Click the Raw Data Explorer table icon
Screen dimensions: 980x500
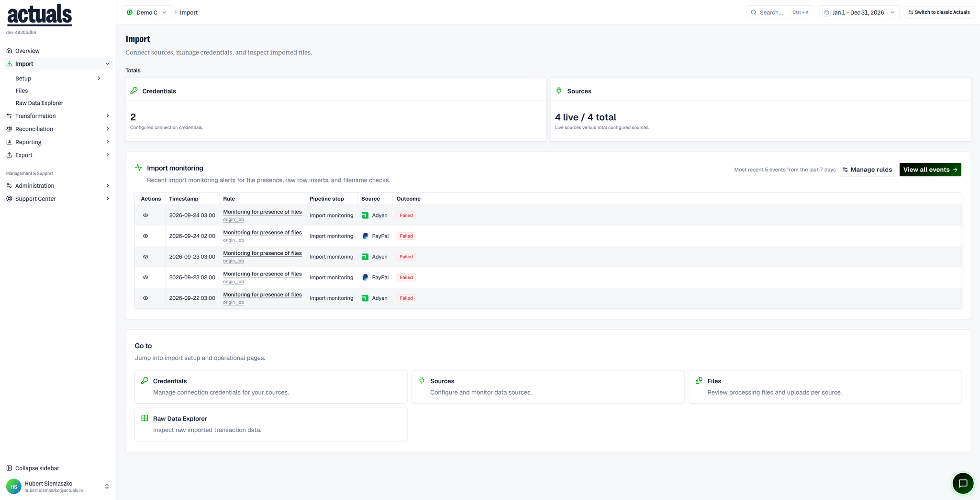click(x=145, y=418)
